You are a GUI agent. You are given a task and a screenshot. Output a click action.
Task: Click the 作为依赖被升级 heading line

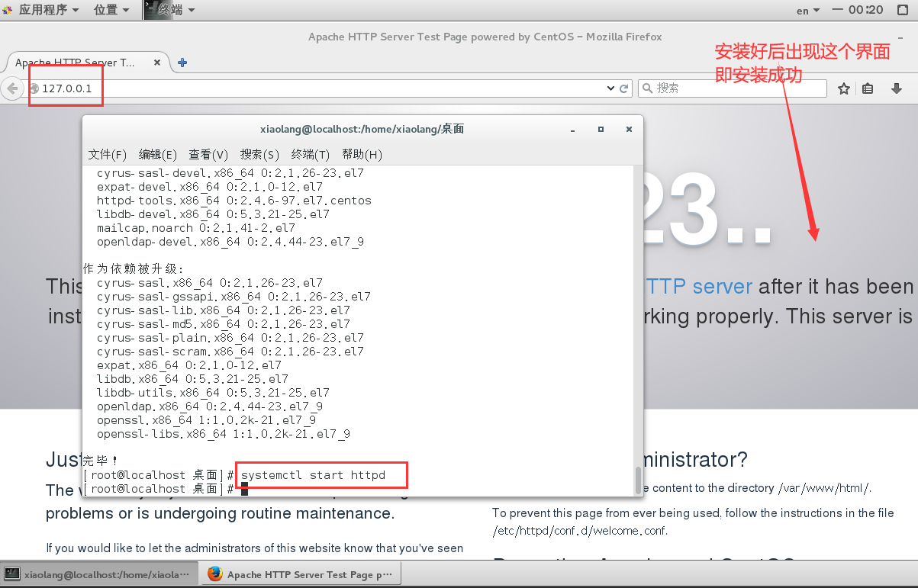[133, 269]
